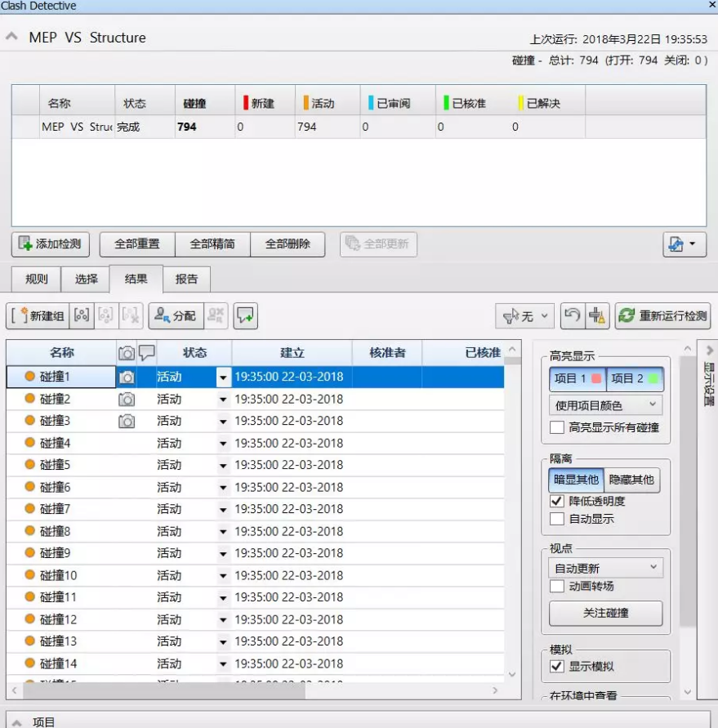Image resolution: width=718 pixels, height=728 pixels.
Task: Select the 碰撞7 result row
Action: click(256, 509)
